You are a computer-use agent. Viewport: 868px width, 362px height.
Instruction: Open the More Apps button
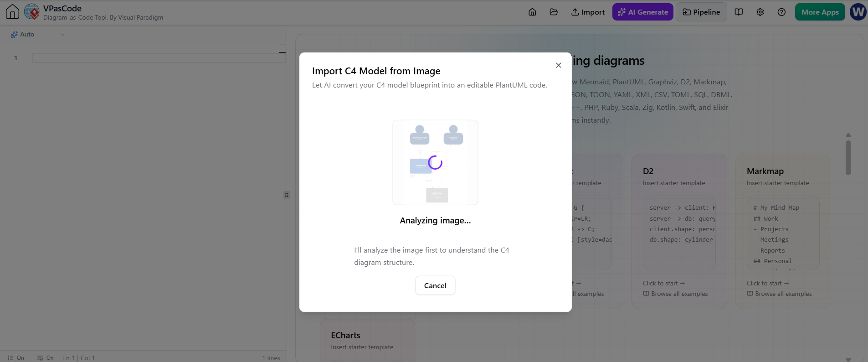click(820, 12)
